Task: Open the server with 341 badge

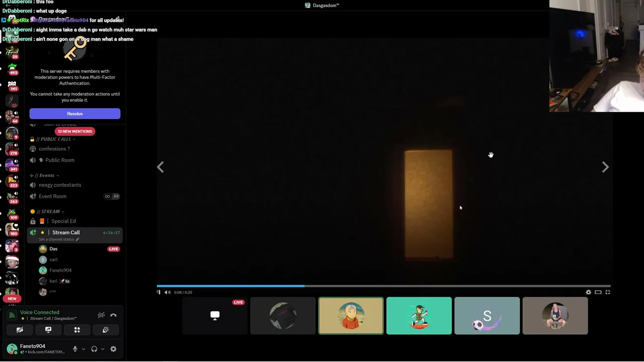Action: tap(12, 165)
